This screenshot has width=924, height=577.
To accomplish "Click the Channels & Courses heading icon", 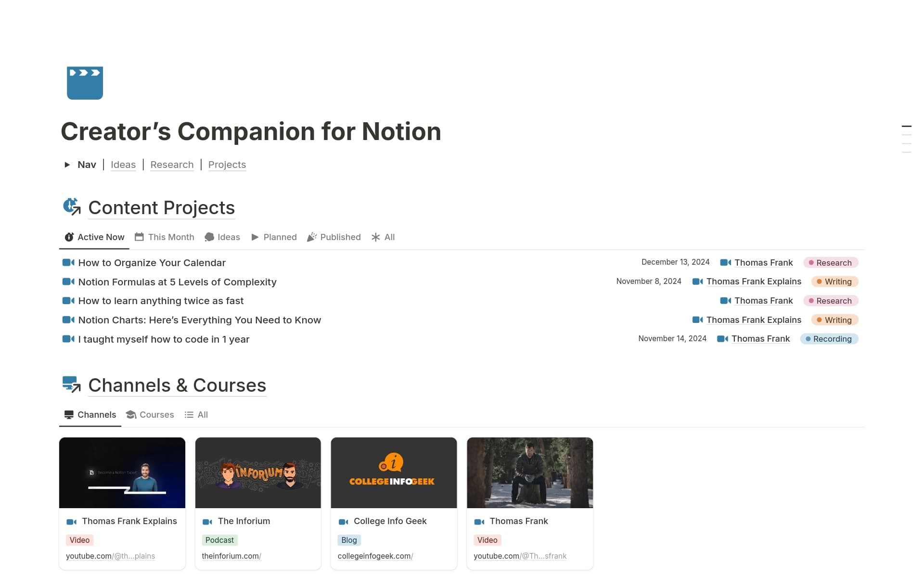I will (x=72, y=385).
